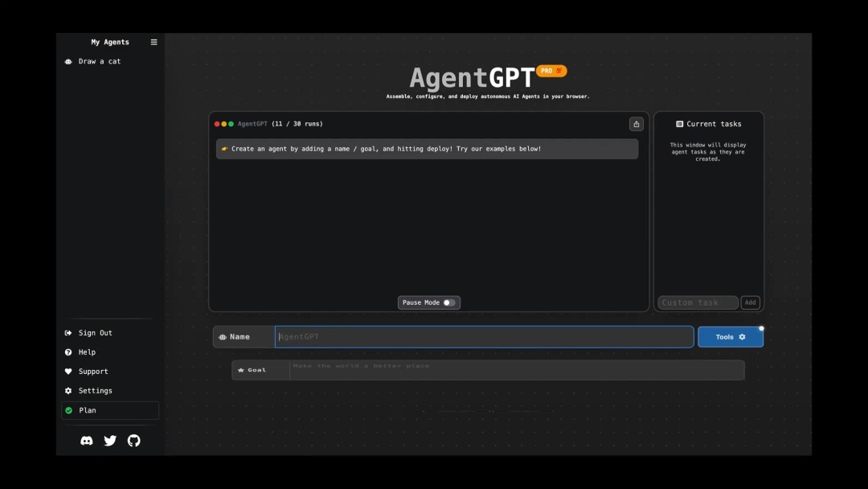Viewport: 868px width, 489px height.
Task: Open the Twitter icon link
Action: pyautogui.click(x=110, y=441)
